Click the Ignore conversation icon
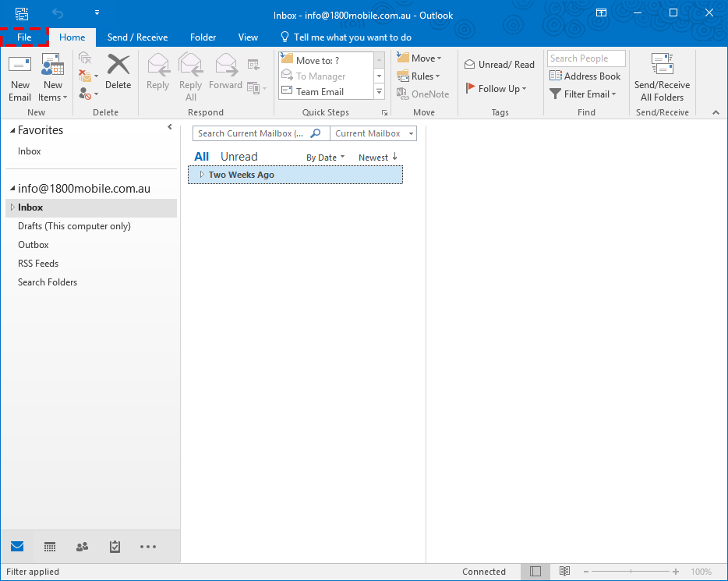Screen dimensions: 728x581 [85, 58]
